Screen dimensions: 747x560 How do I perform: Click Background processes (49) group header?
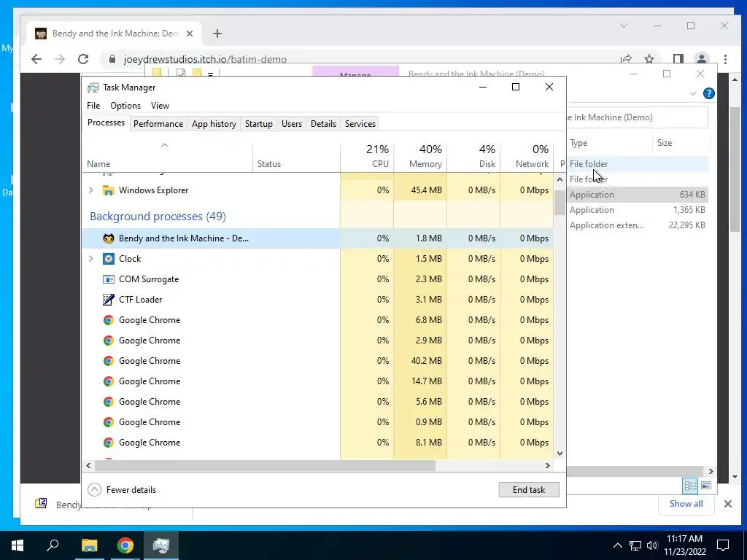(x=158, y=217)
